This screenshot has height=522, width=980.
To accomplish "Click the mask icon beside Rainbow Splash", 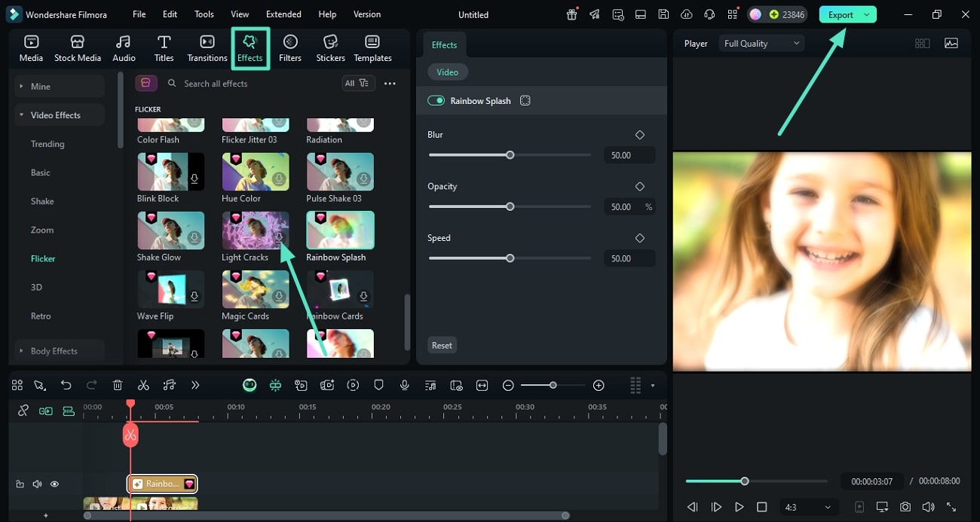I will (525, 100).
